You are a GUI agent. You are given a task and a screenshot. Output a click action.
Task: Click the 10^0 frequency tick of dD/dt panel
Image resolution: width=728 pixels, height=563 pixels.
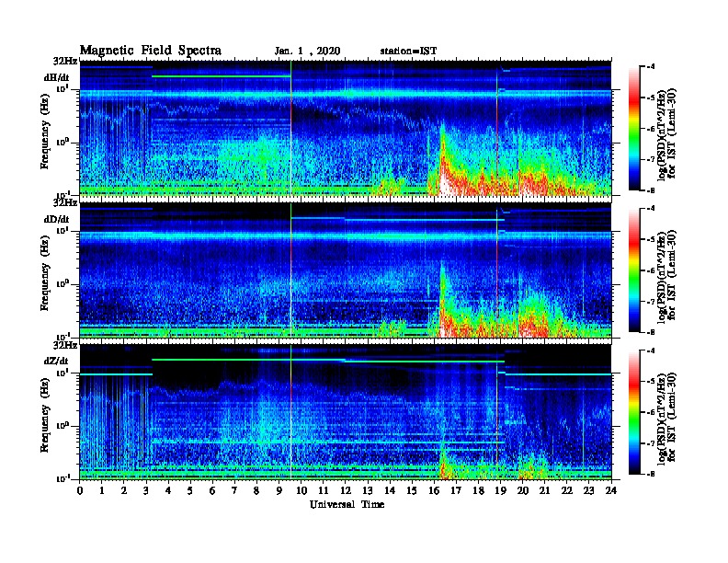(63, 284)
